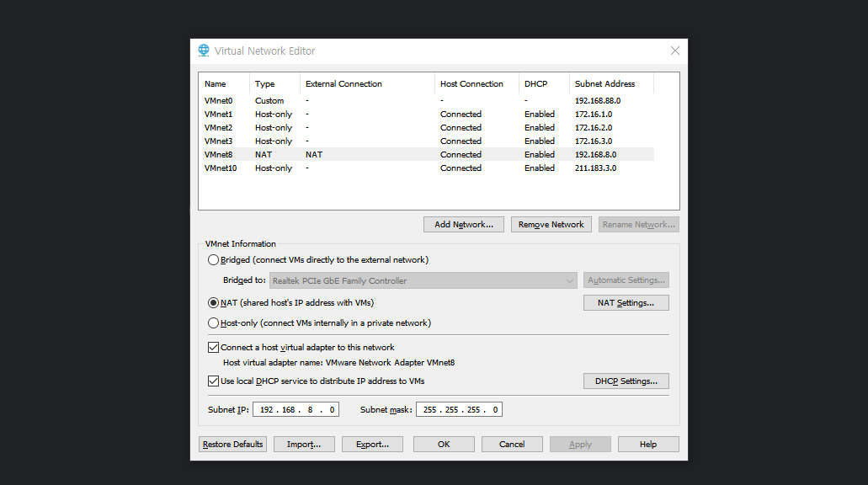Select the VMnet8 NAT network row
The height and width of the screenshot is (485, 868).
(426, 154)
